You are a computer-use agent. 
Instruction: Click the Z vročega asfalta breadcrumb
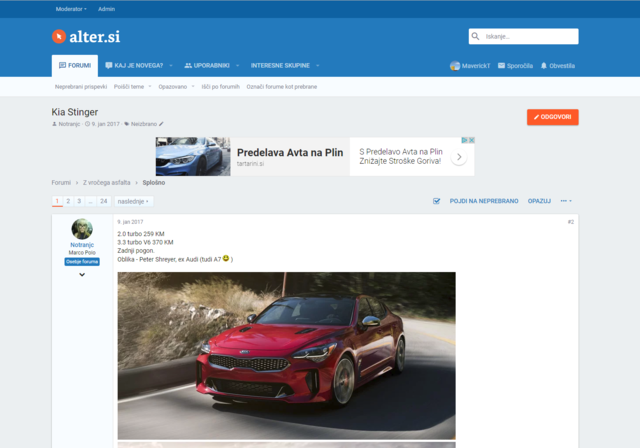(x=107, y=183)
